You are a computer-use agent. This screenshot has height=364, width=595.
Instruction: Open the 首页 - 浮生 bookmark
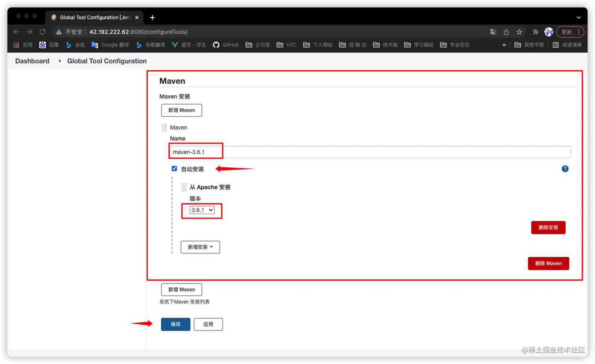click(189, 45)
